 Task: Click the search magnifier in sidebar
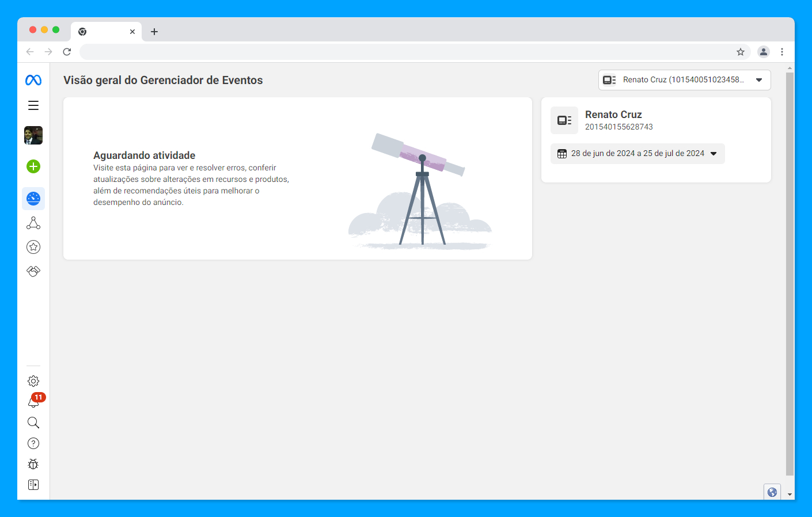tap(33, 423)
